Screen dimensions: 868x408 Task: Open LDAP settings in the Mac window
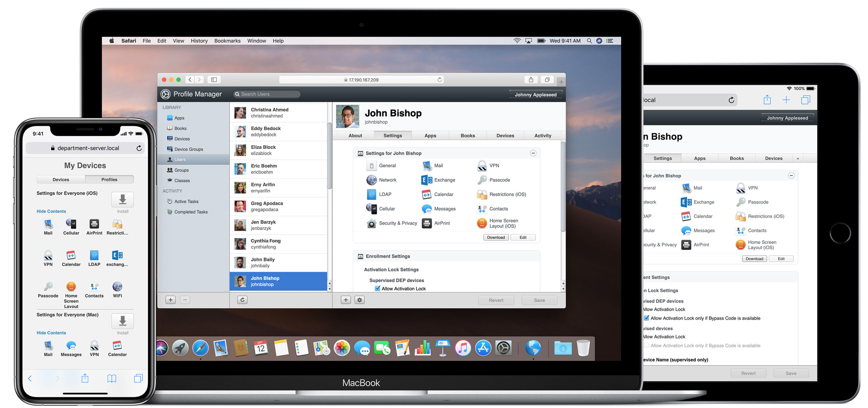[379, 194]
